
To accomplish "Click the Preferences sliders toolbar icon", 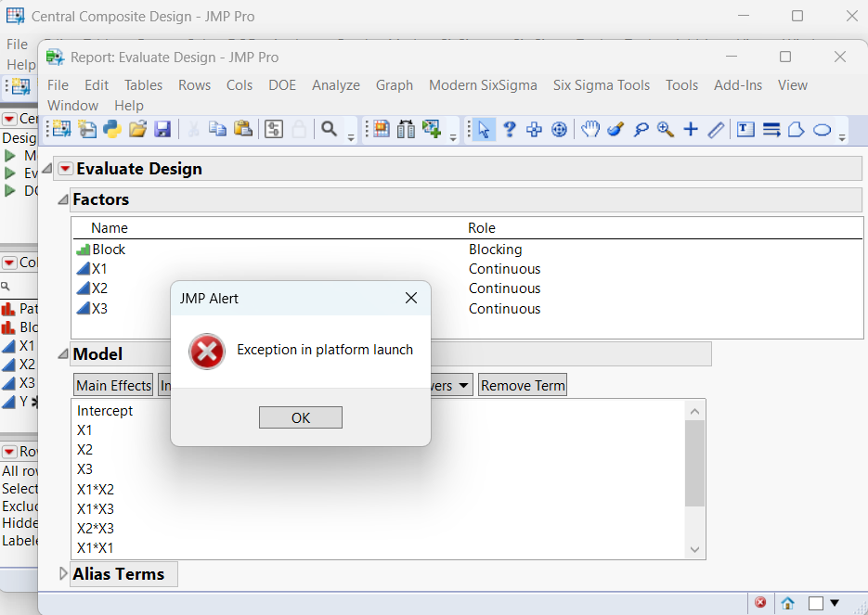I will 274,130.
